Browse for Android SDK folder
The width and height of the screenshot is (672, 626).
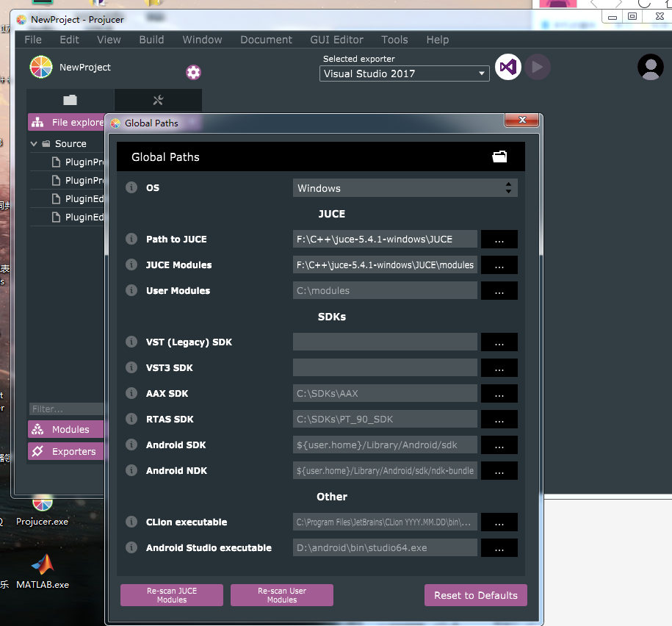[499, 445]
